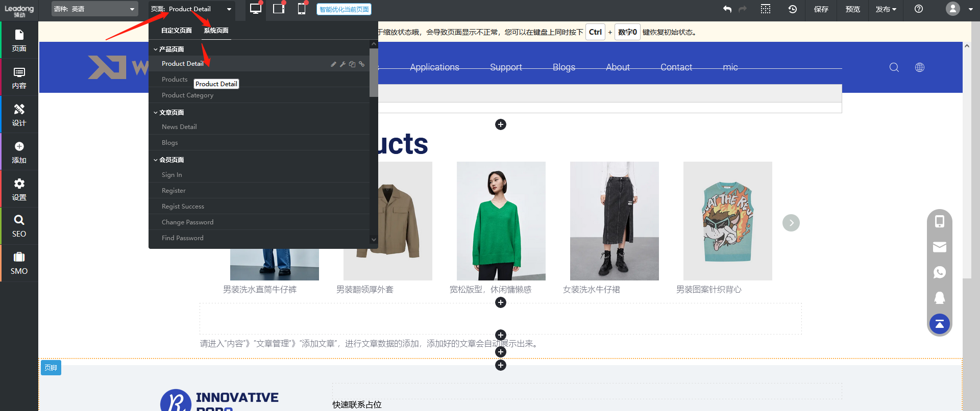This screenshot has height=411, width=980.
Task: Click the Applications nav link
Action: [434, 67]
